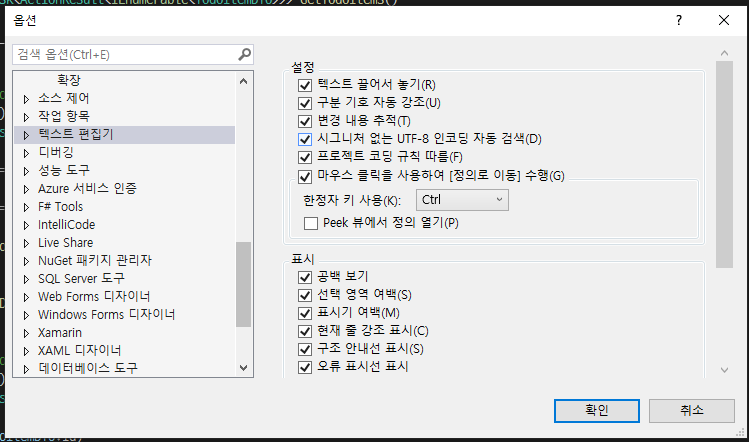Uncheck 텍스트 끌어서 놓기 checkbox

pyautogui.click(x=306, y=85)
